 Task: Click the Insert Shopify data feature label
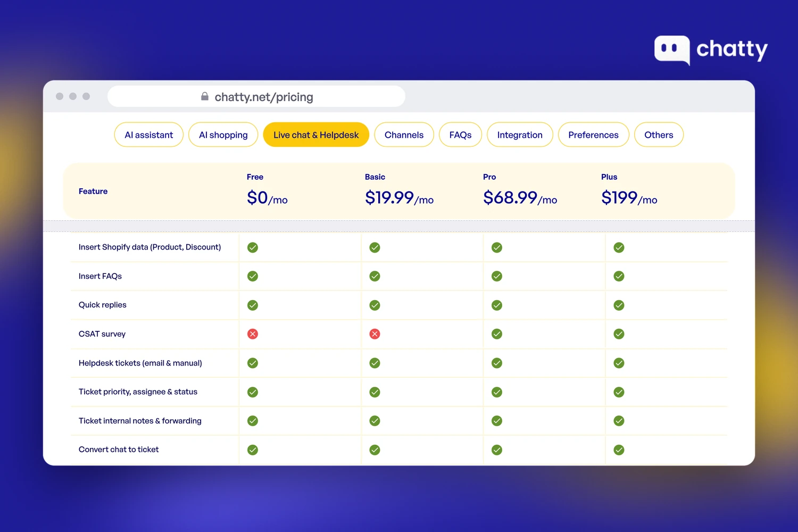click(149, 247)
